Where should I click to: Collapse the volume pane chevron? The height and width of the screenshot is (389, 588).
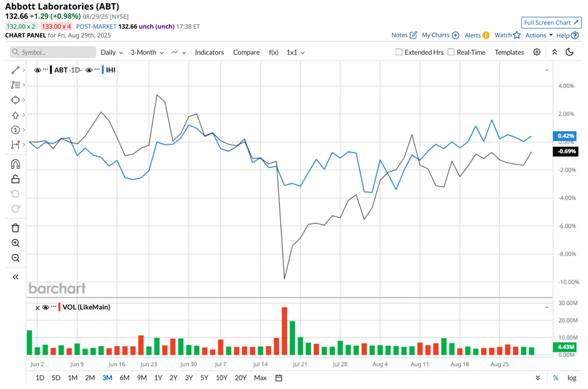tap(547, 307)
